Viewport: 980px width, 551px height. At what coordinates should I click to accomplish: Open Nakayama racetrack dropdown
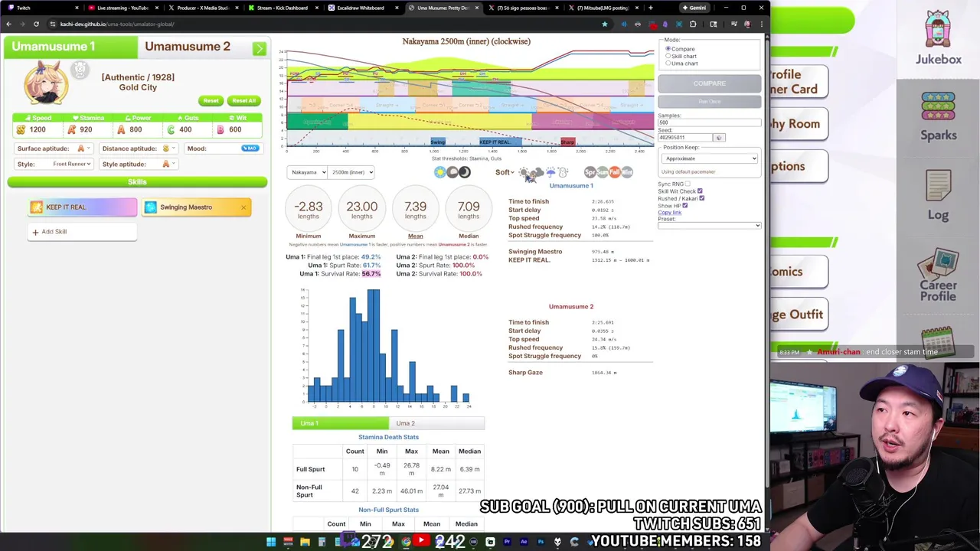tap(309, 172)
